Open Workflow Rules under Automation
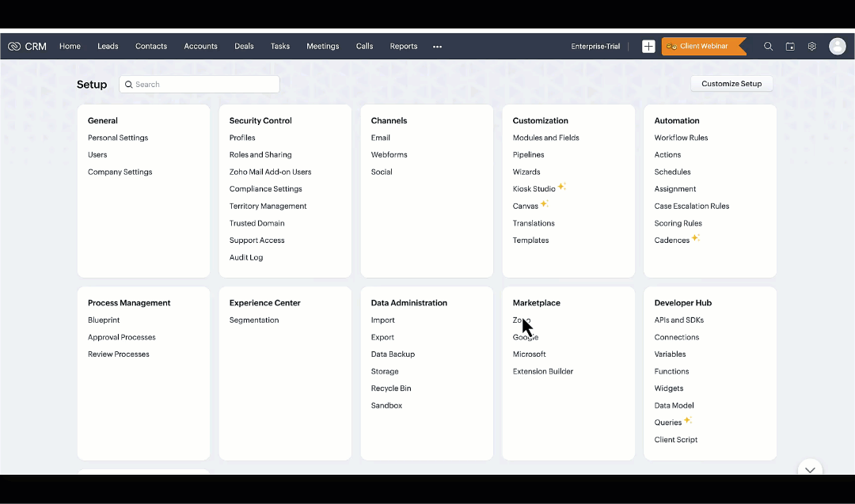 681,138
